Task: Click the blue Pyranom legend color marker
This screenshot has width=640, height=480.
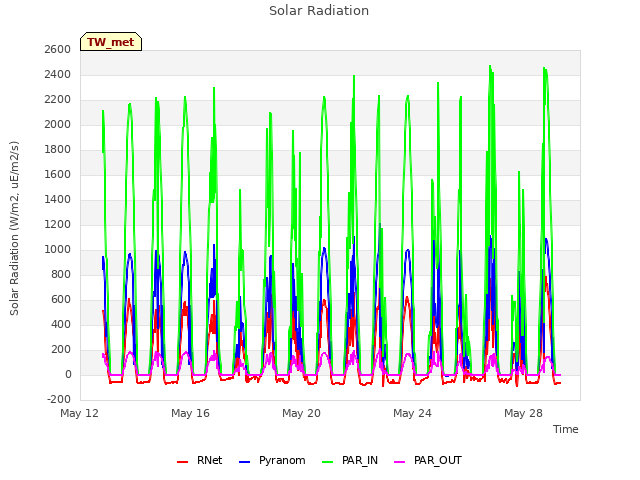Action: [244, 462]
